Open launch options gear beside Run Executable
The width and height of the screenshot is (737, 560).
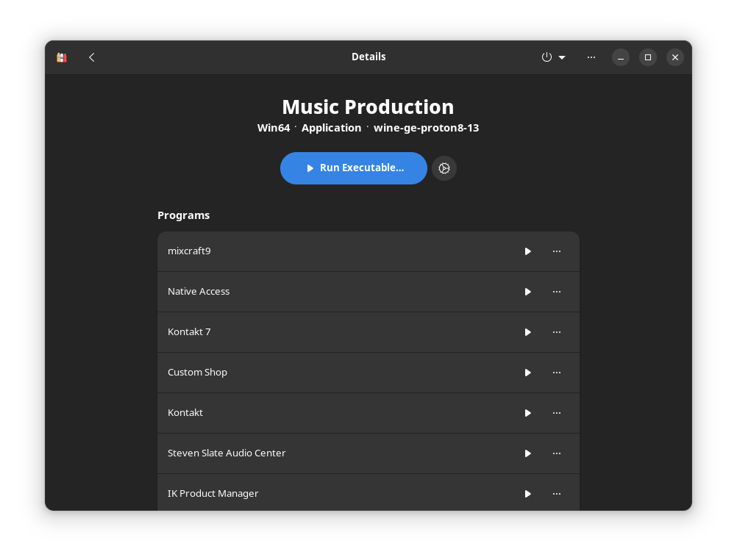tap(444, 168)
